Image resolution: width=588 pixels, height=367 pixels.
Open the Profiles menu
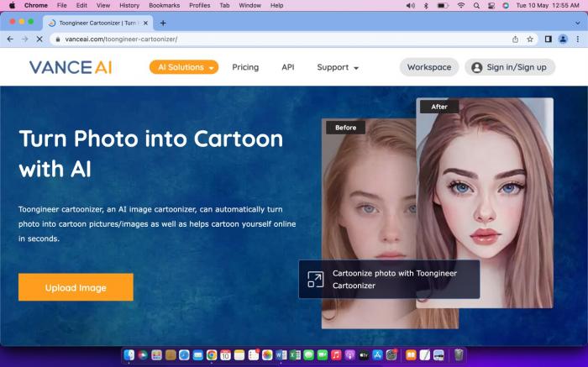coord(200,5)
